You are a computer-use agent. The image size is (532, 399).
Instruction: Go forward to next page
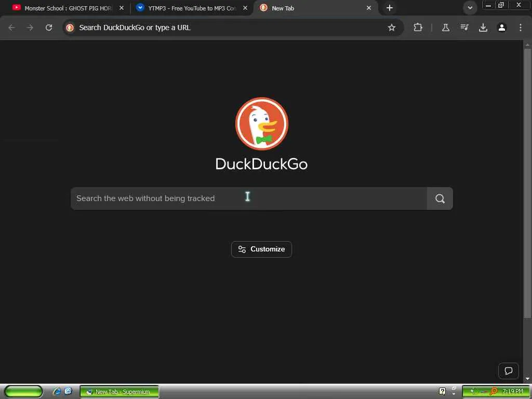pos(30,28)
